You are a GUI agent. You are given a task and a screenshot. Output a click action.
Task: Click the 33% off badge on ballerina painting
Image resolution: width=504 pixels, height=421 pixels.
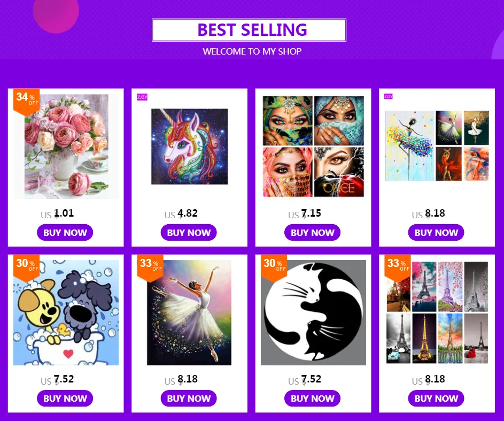tap(150, 266)
